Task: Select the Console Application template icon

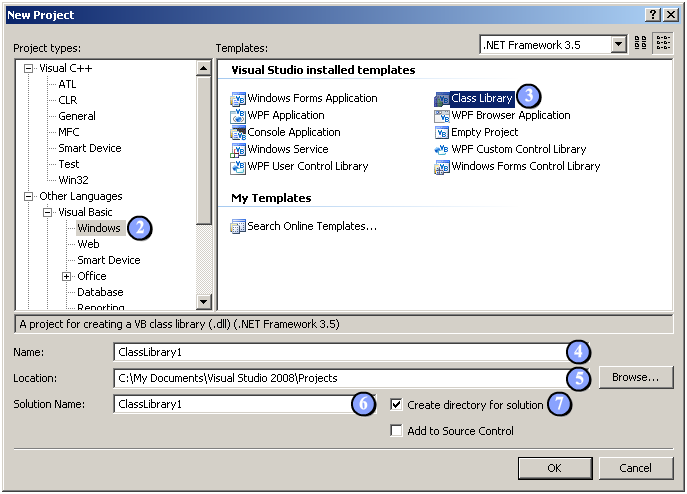Action: [238, 133]
